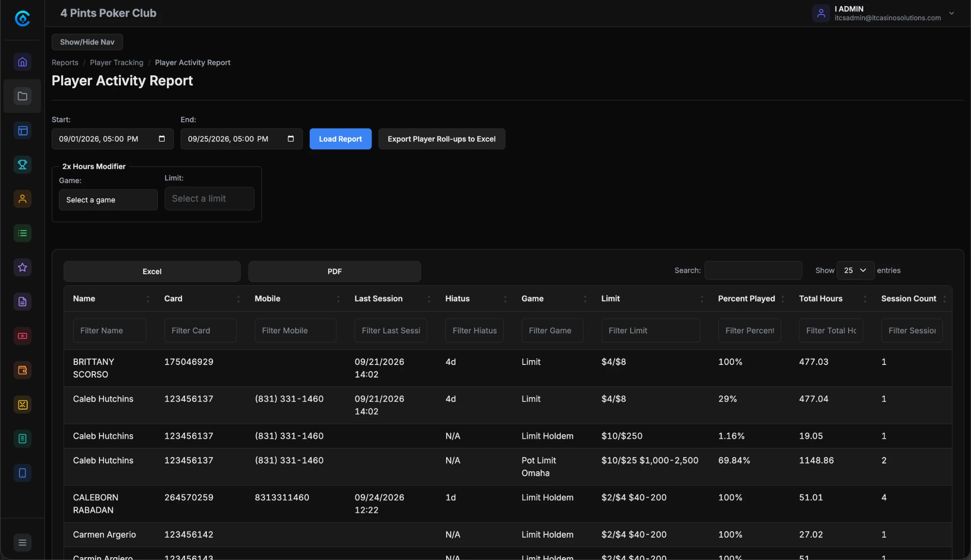Open the orange wallet icon in the sidebar
Image resolution: width=971 pixels, height=560 pixels.
point(22,370)
